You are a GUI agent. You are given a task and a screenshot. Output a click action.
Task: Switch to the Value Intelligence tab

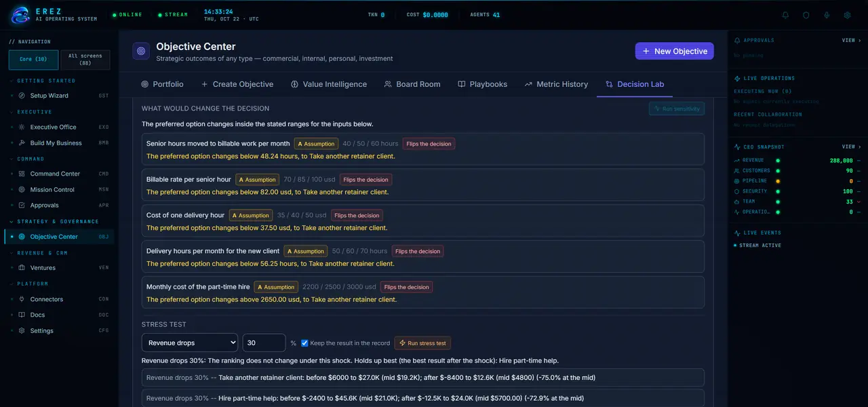tap(329, 84)
